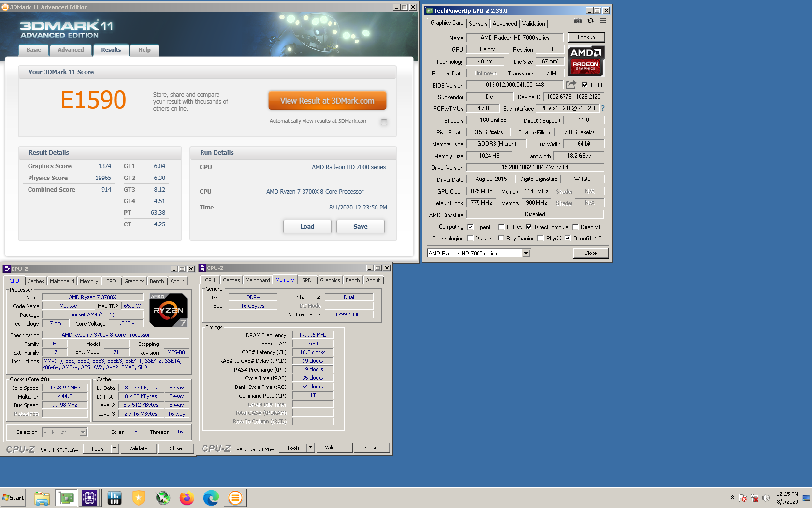This screenshot has width=812, height=508.
Task: Switch to the 3DMark 11 taskbar button
Action: (x=235, y=498)
